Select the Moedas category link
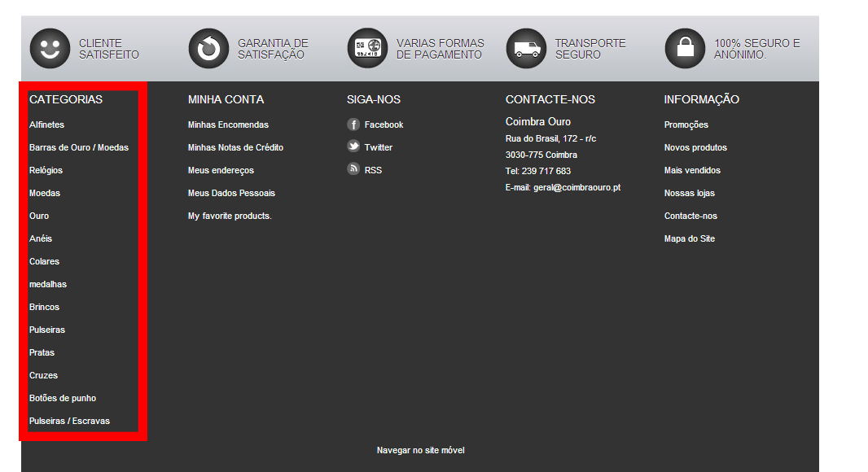 pos(44,193)
